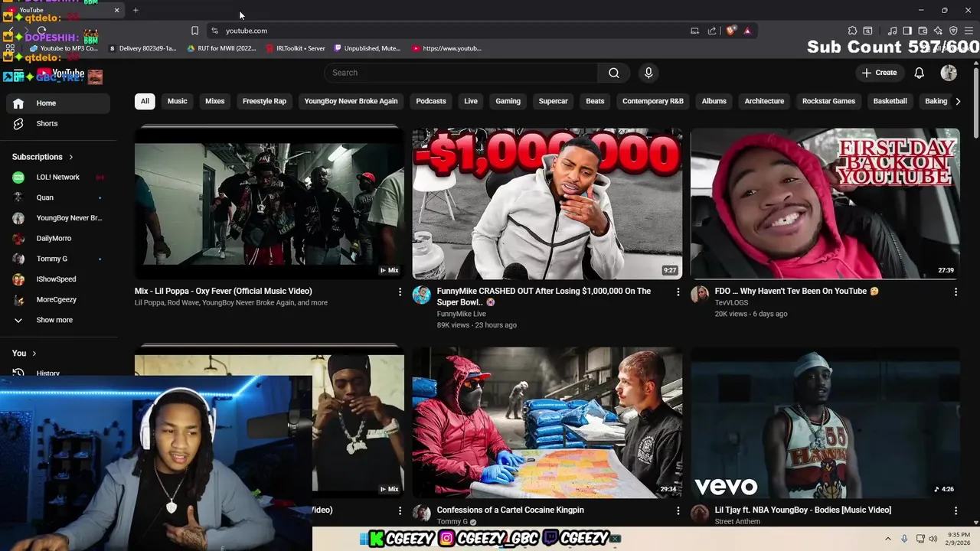Open IRLToolkit Server bookmark
Screen dimensions: 980x551
coord(296,48)
